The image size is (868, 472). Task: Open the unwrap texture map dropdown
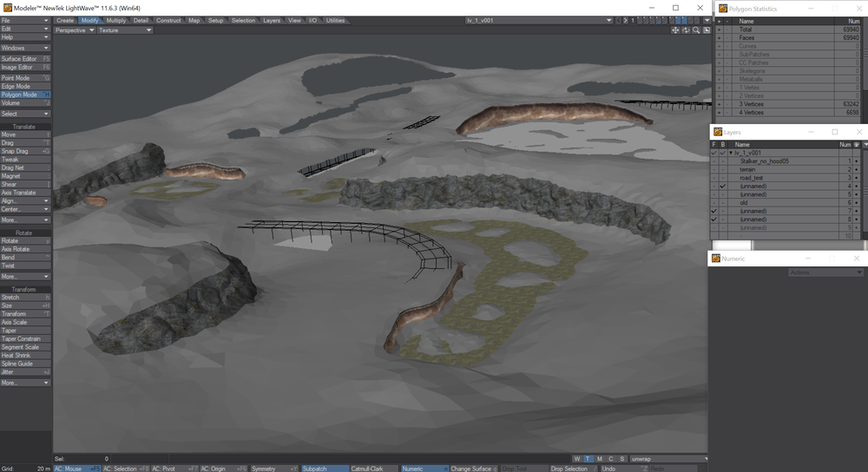pos(669,458)
